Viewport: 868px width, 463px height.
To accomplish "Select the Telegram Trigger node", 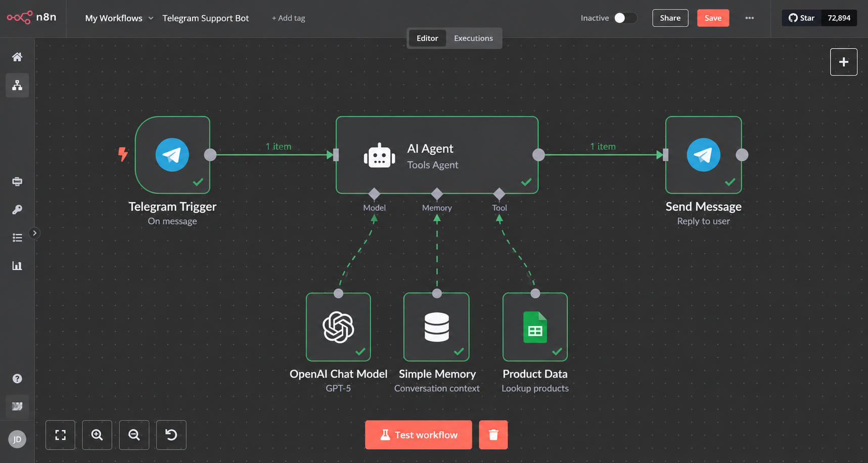I will point(172,155).
